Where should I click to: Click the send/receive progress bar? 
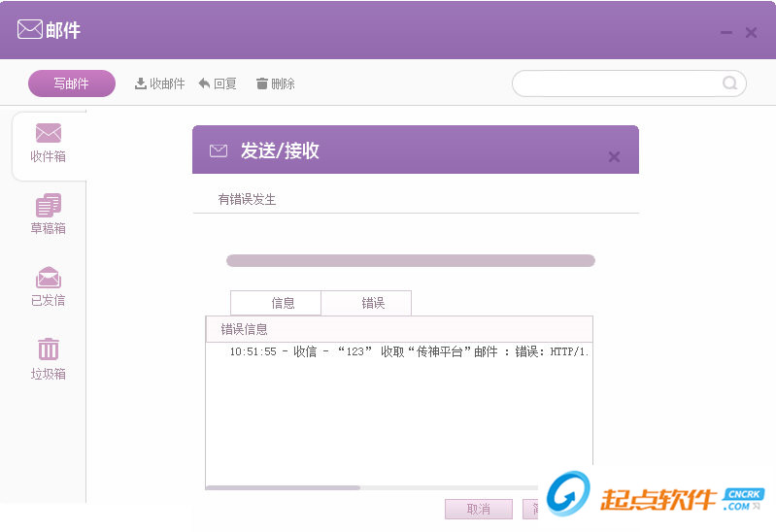410,260
